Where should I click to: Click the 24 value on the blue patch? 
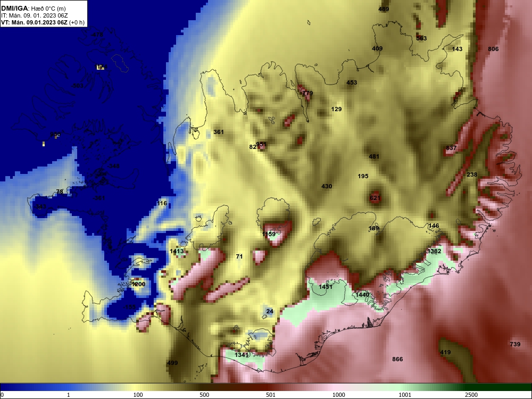[x=270, y=311]
